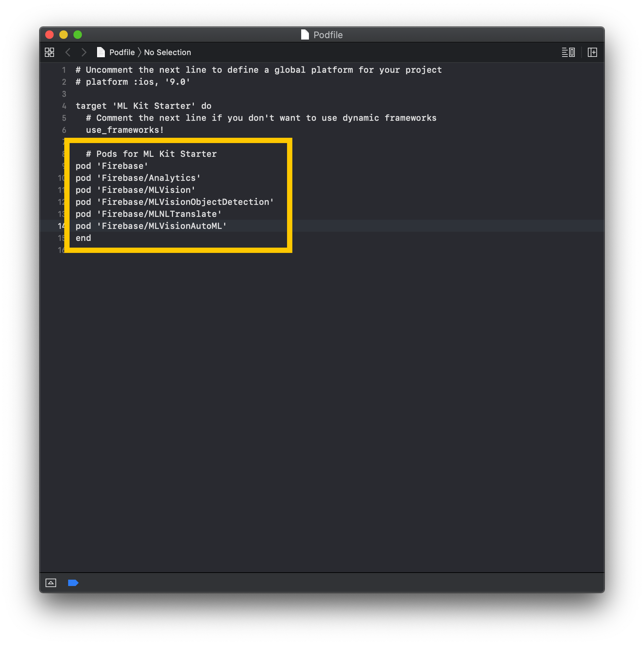
Task: Click the Podfile title bar document icon
Action: 305,35
